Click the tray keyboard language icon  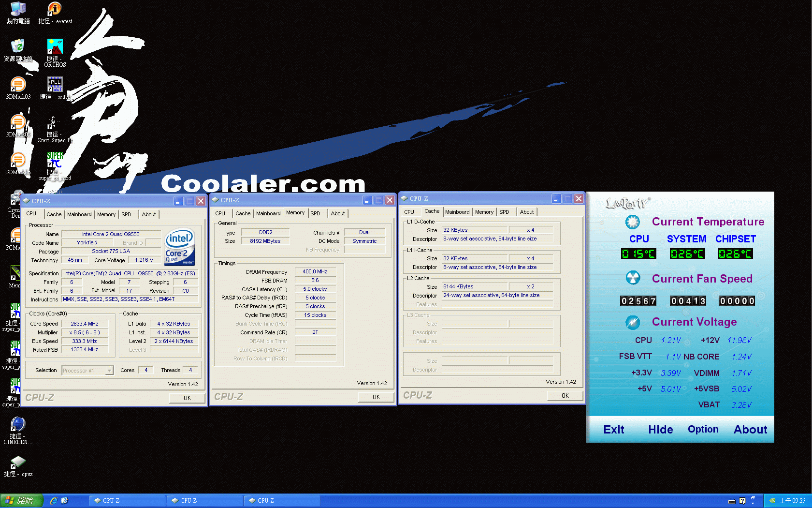(732, 501)
